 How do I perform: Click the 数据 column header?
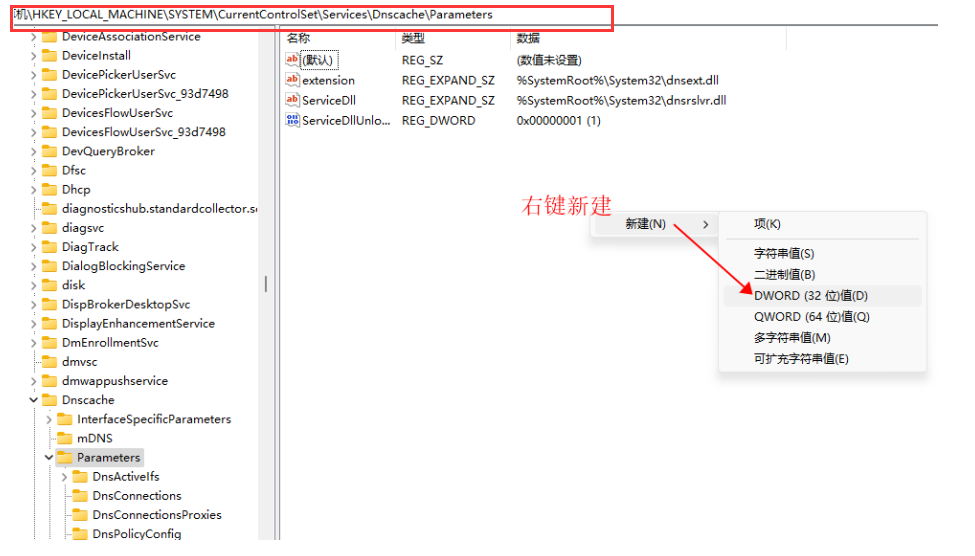528,38
